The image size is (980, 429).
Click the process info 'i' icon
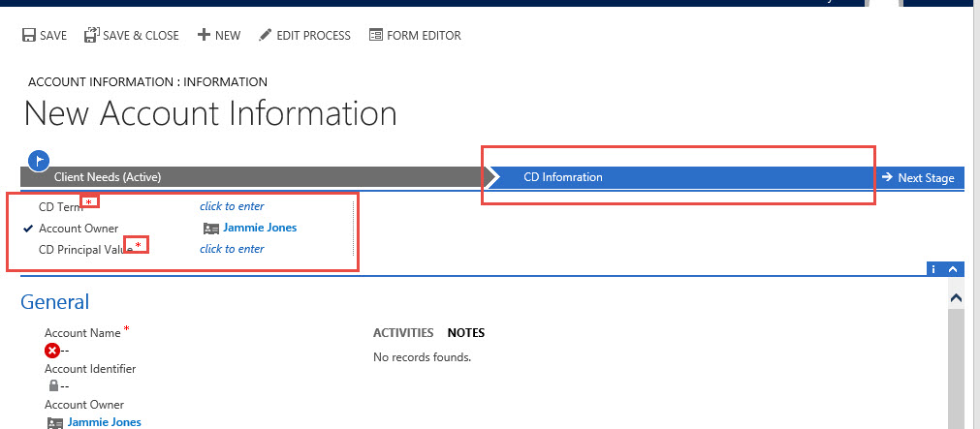[x=934, y=269]
